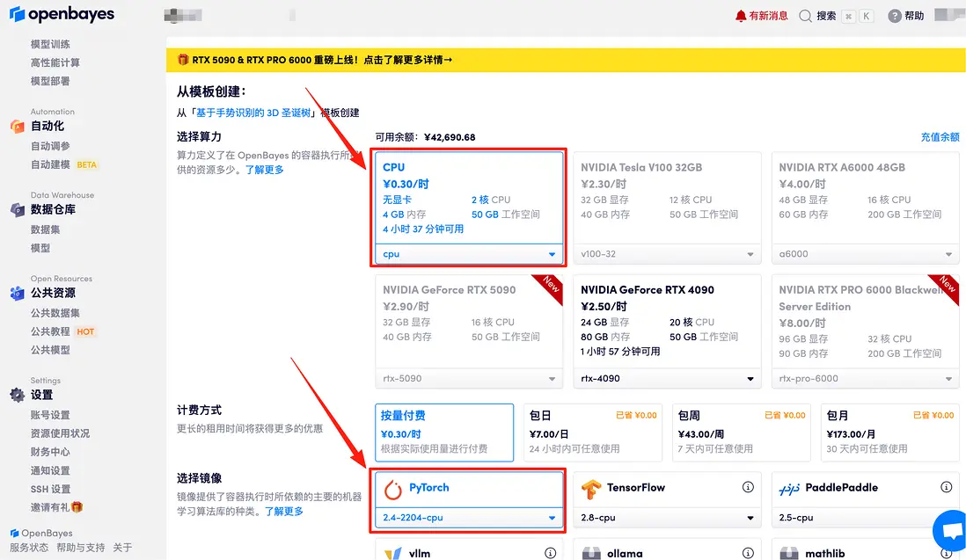Click the PaddlePaddle logo icon

tap(789, 489)
